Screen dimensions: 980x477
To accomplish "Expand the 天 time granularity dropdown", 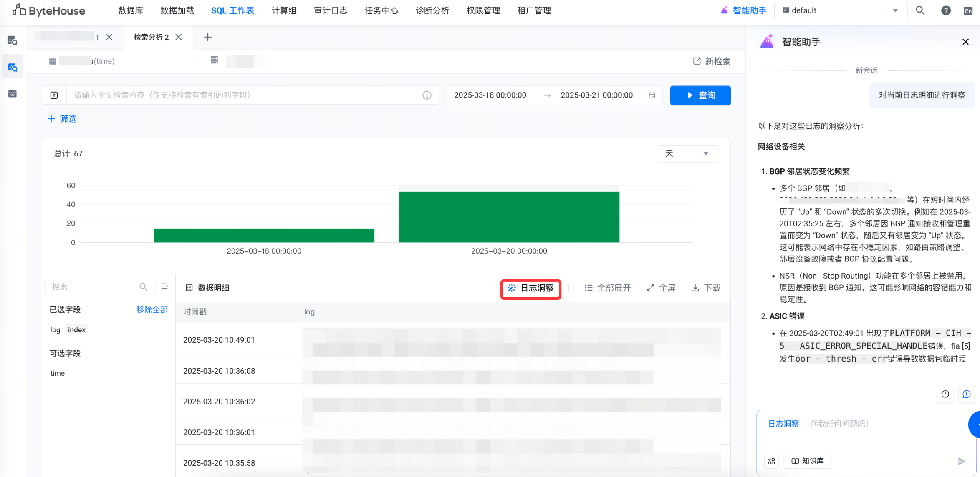I will coord(687,153).
